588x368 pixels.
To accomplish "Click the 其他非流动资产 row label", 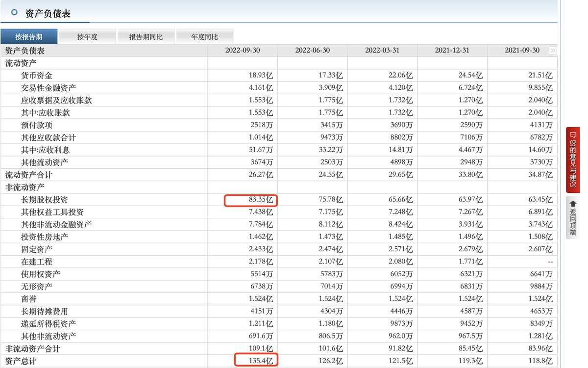I will (49, 336).
